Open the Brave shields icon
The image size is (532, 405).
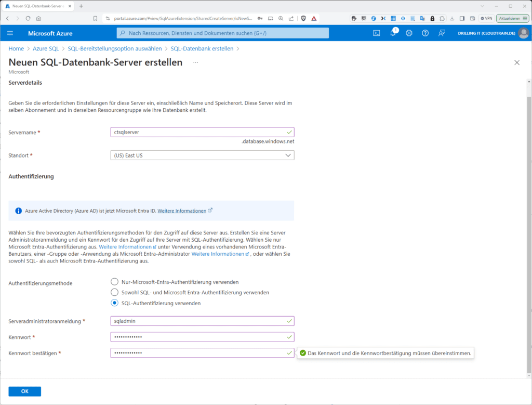(x=303, y=18)
